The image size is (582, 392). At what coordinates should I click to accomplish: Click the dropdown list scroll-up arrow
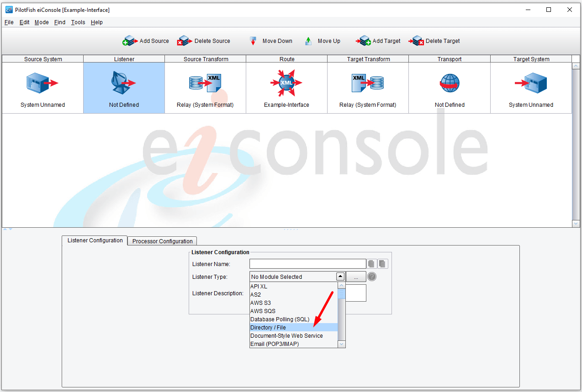(341, 286)
